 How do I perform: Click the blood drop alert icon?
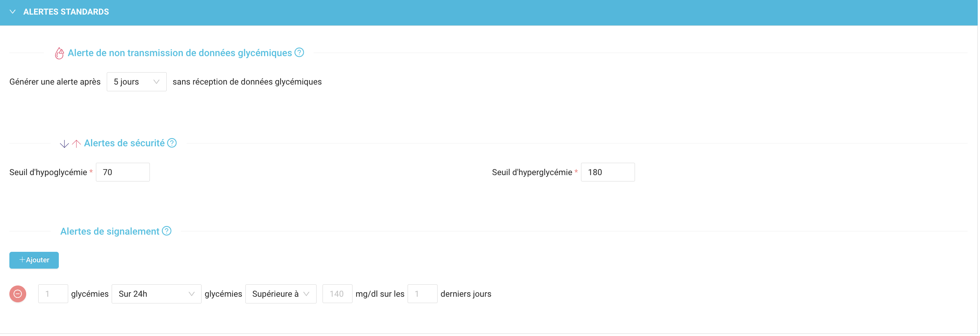tap(59, 53)
